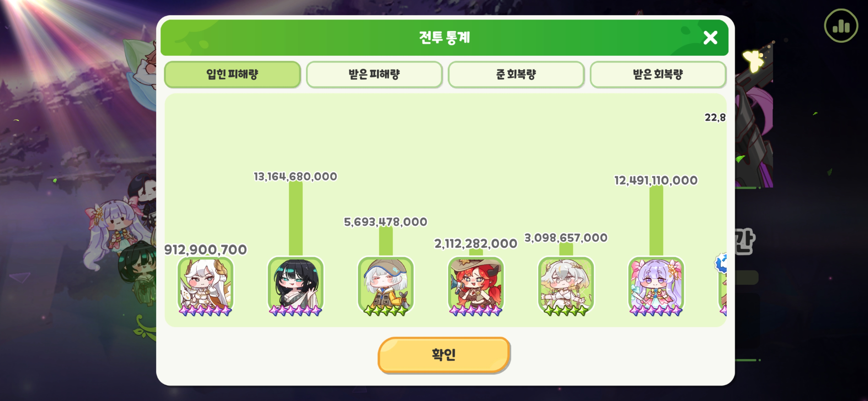Confirm with the 확인 button
This screenshot has width=868, height=401.
click(444, 355)
